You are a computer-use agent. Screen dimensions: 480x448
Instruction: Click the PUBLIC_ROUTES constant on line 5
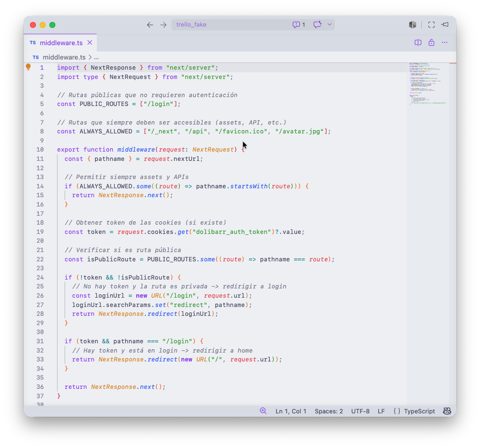[x=104, y=104]
